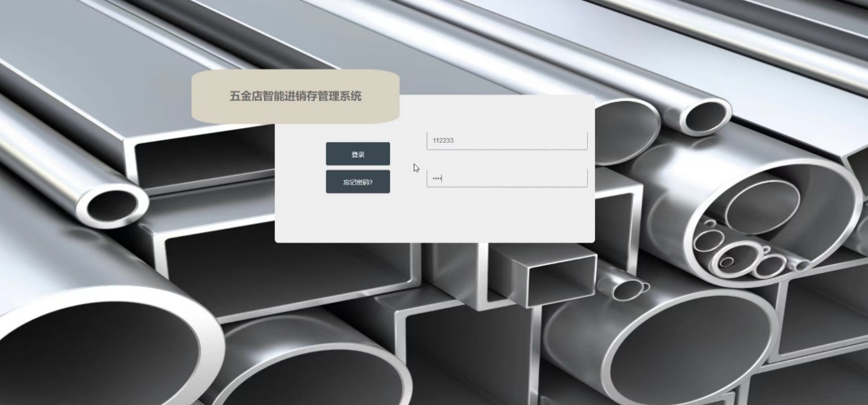Click the 五金店智能进销存管理系统 title text
Image resolution: width=868 pixels, height=405 pixels.
click(296, 96)
